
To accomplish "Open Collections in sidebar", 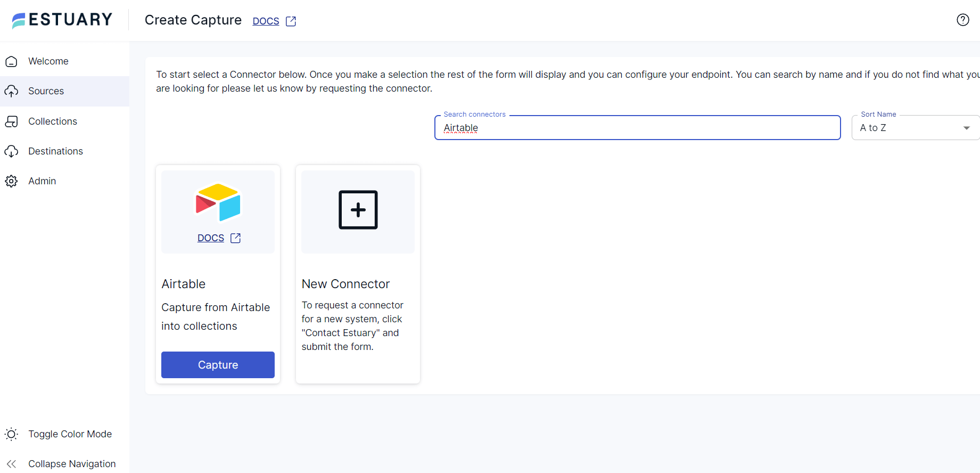I will [64, 121].
